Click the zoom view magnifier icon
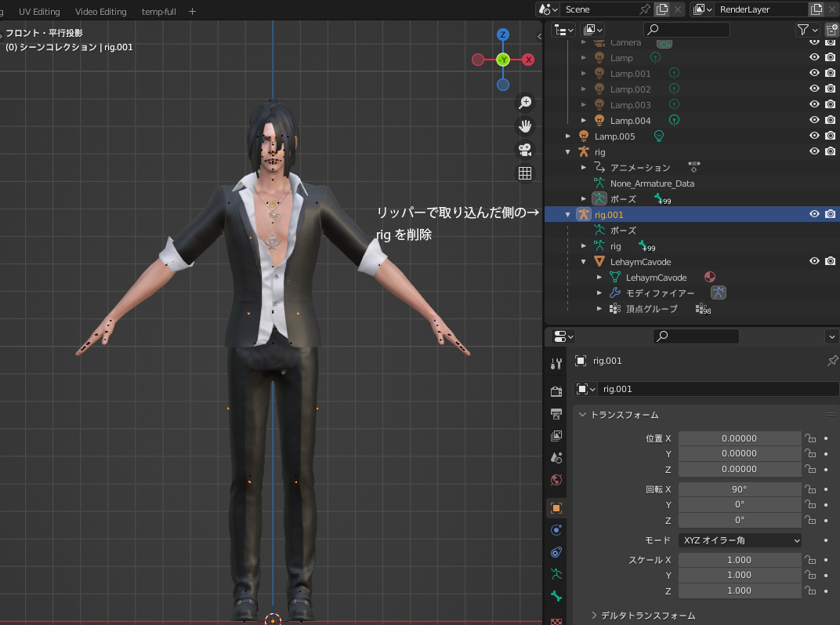Viewport: 840px width, 625px height. [x=525, y=103]
